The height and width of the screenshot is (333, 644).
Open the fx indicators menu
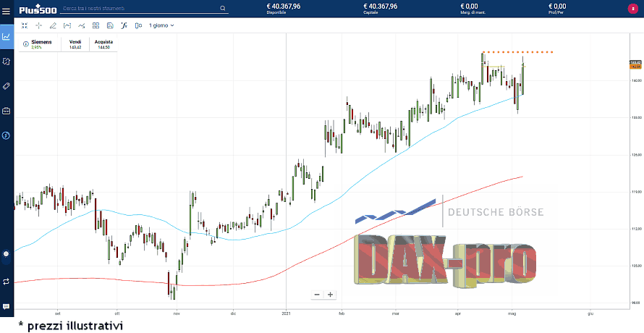tap(124, 25)
